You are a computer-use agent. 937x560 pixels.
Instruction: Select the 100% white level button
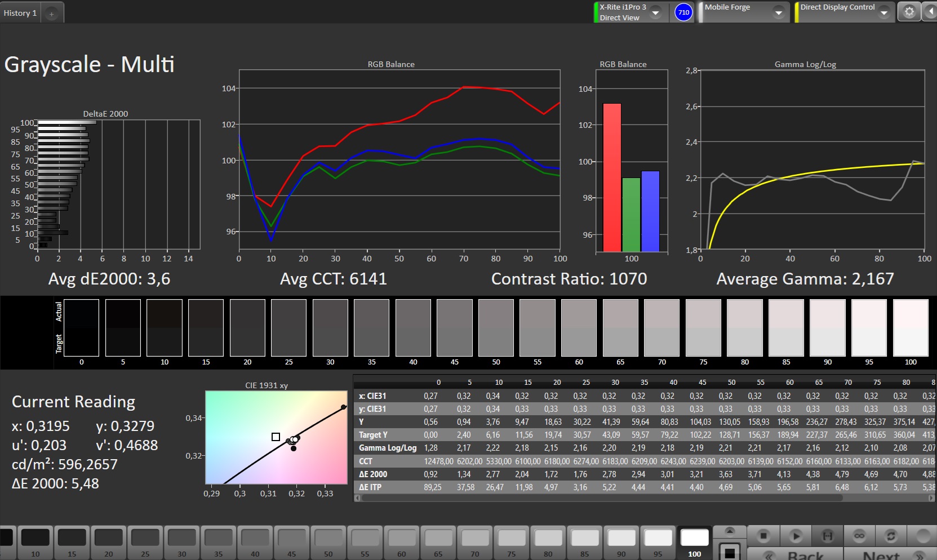[695, 543]
